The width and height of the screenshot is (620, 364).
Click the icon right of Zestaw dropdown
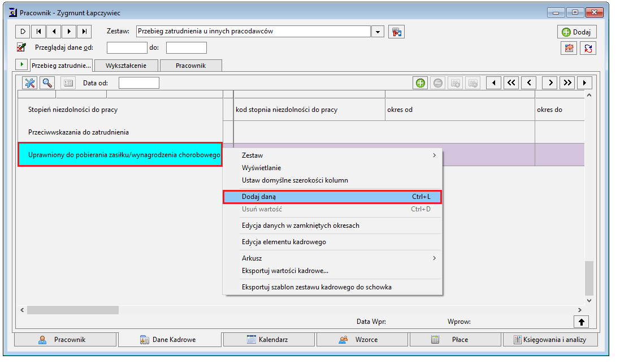coord(396,32)
